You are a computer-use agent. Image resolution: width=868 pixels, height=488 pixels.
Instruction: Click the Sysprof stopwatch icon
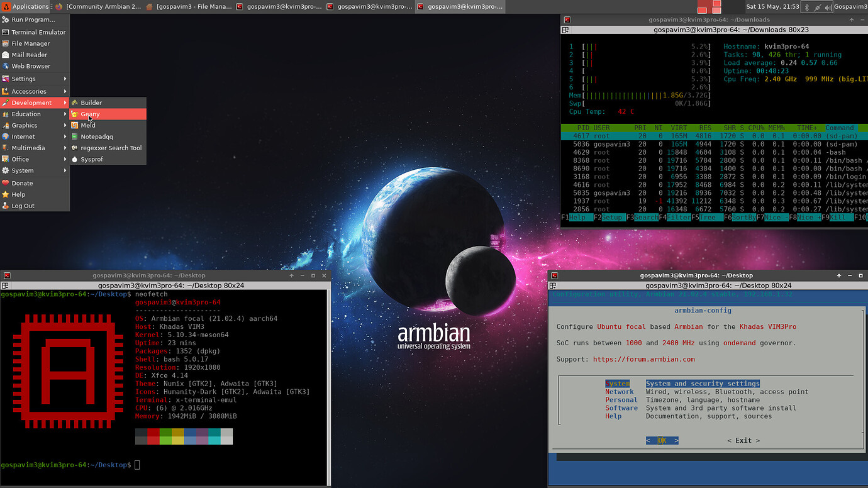(75, 159)
